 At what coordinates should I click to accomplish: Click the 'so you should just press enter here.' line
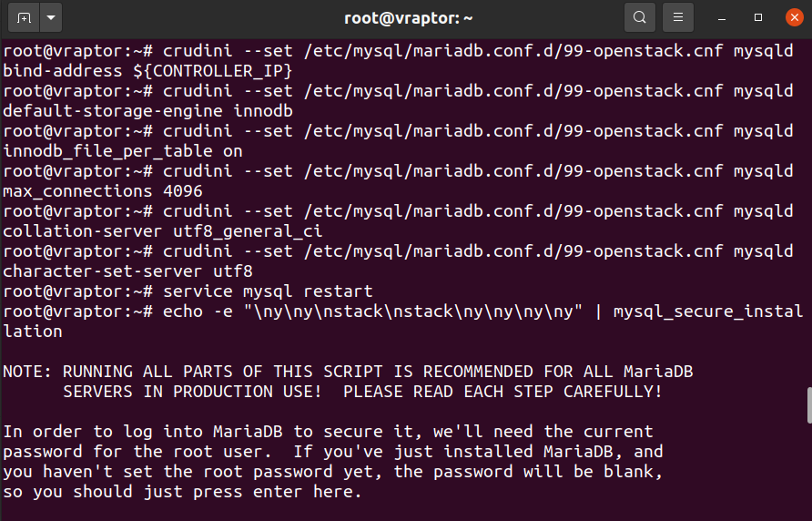point(182,492)
